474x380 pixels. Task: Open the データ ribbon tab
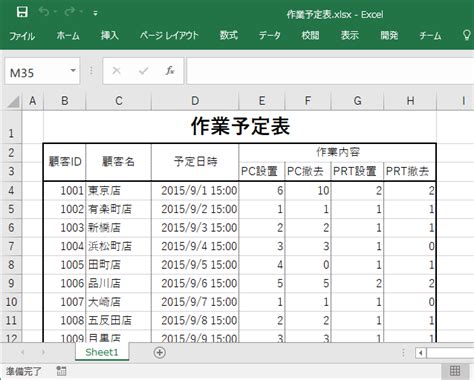(270, 35)
